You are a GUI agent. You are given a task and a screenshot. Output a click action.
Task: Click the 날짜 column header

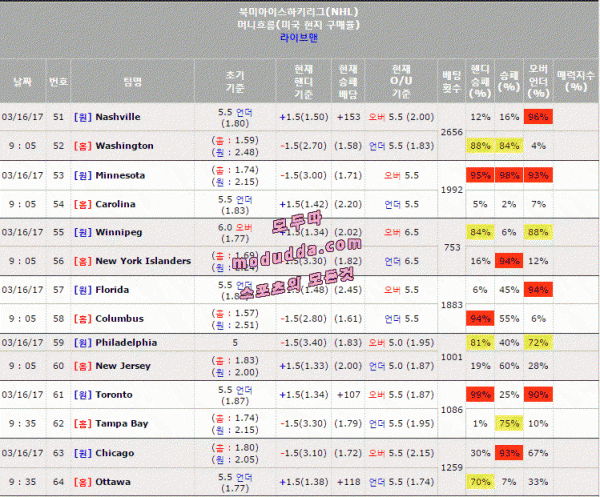click(23, 81)
